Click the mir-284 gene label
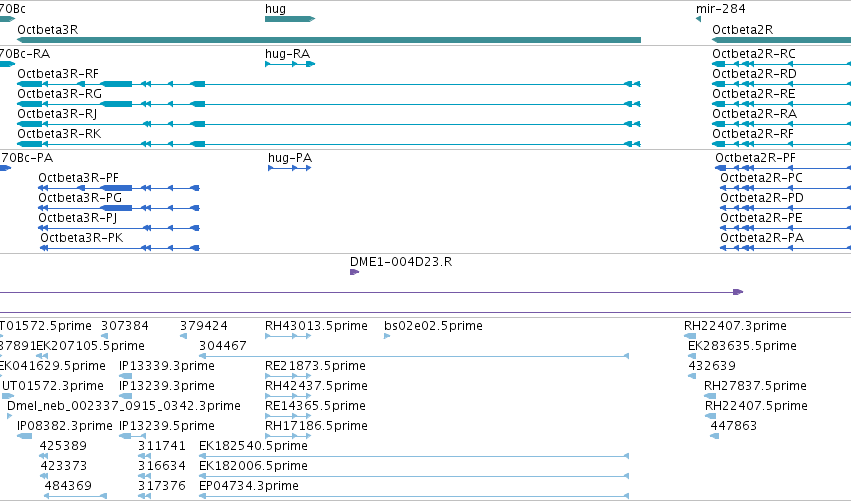The width and height of the screenshot is (851, 501). click(x=721, y=9)
